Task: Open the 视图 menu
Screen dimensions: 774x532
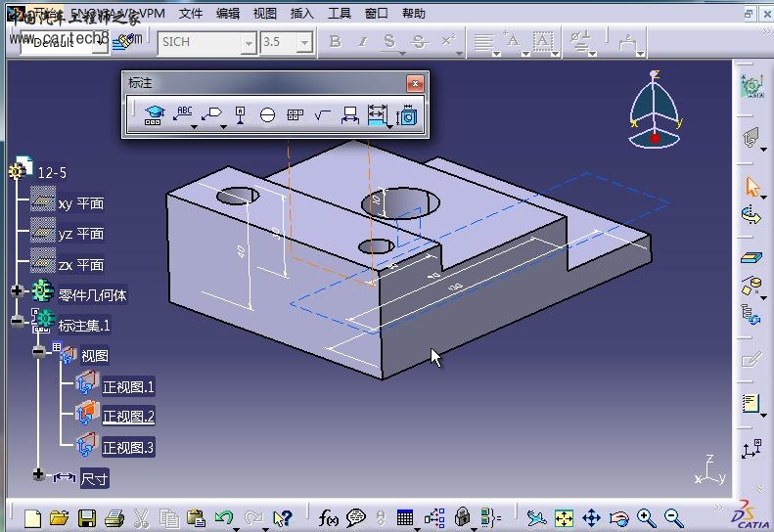Action: 265,14
